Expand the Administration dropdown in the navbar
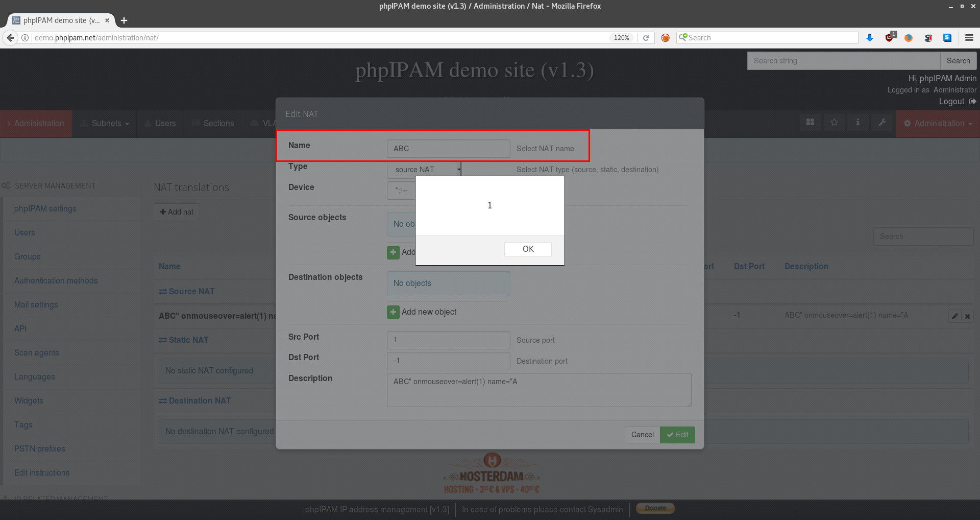Screen dimensions: 980x520 click(x=937, y=123)
